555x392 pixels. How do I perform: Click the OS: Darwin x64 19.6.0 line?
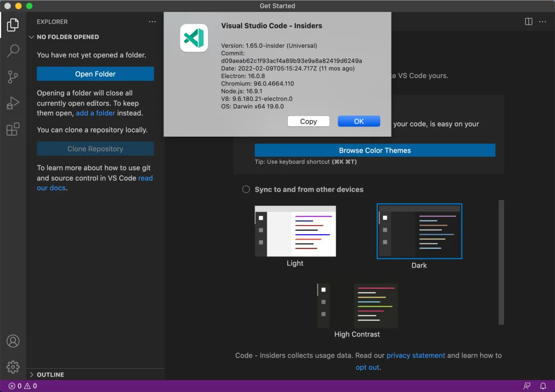pyautogui.click(x=252, y=106)
